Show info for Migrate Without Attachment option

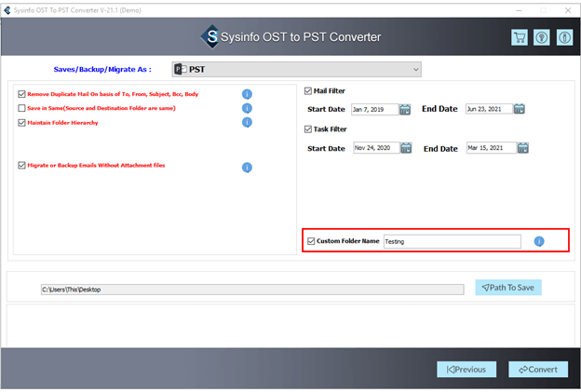click(x=247, y=168)
